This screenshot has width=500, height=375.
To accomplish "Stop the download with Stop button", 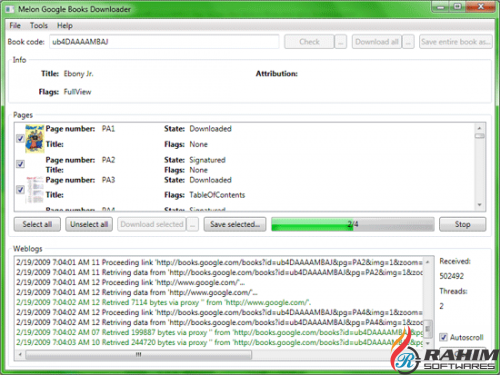I will [x=462, y=224].
